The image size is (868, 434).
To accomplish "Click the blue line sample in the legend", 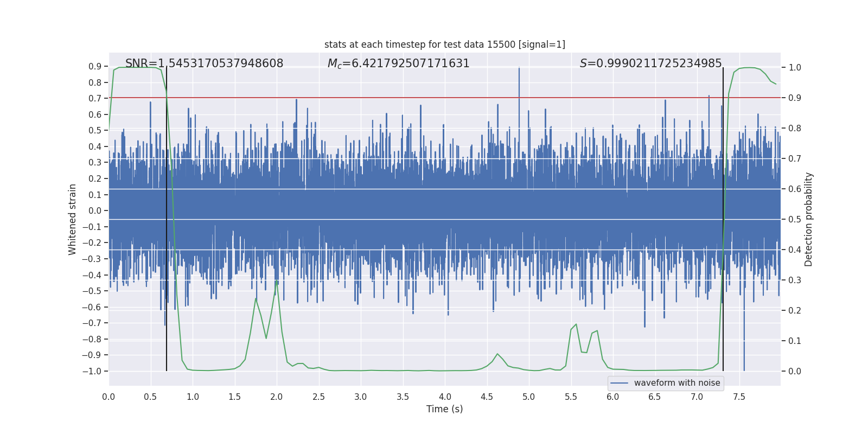I will tap(619, 383).
